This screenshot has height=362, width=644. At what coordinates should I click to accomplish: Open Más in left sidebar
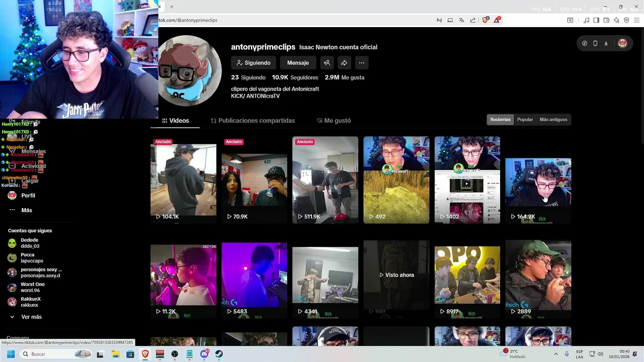[21, 210]
